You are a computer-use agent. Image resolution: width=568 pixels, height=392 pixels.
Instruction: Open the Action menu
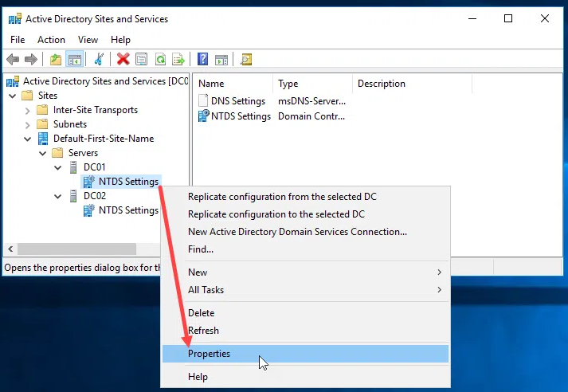(52, 40)
